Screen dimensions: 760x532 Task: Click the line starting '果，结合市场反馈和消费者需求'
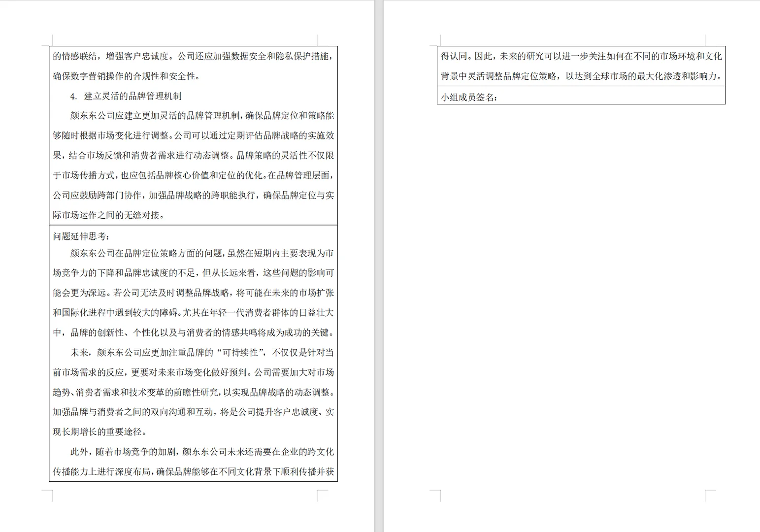pyautogui.click(x=193, y=156)
